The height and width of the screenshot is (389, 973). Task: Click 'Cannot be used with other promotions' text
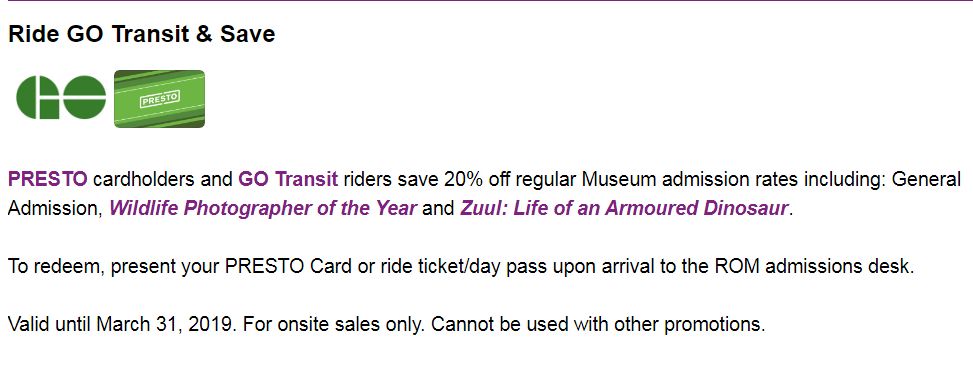click(x=598, y=324)
